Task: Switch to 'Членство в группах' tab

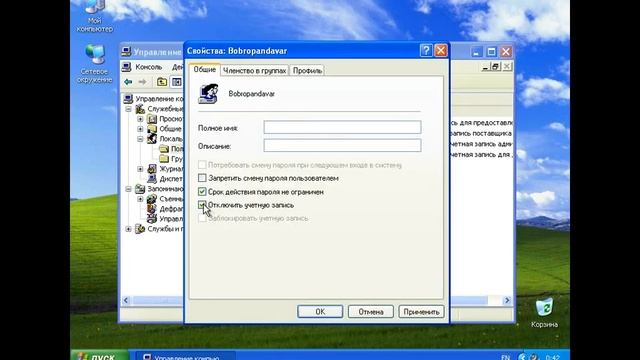Action: tap(254, 71)
